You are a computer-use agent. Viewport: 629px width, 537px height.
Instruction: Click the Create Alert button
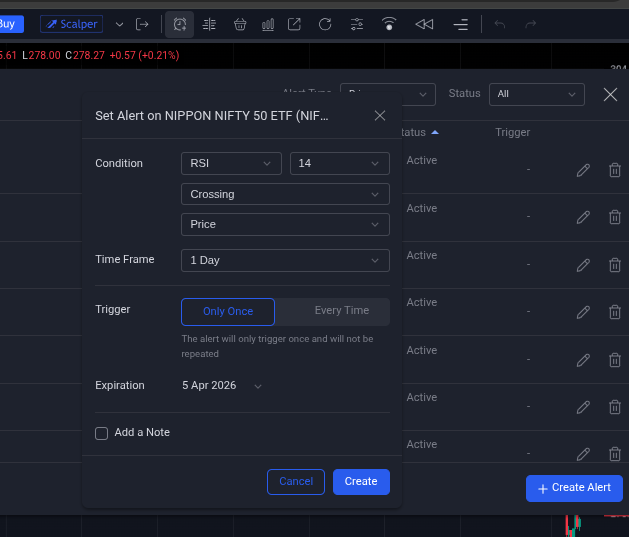574,488
